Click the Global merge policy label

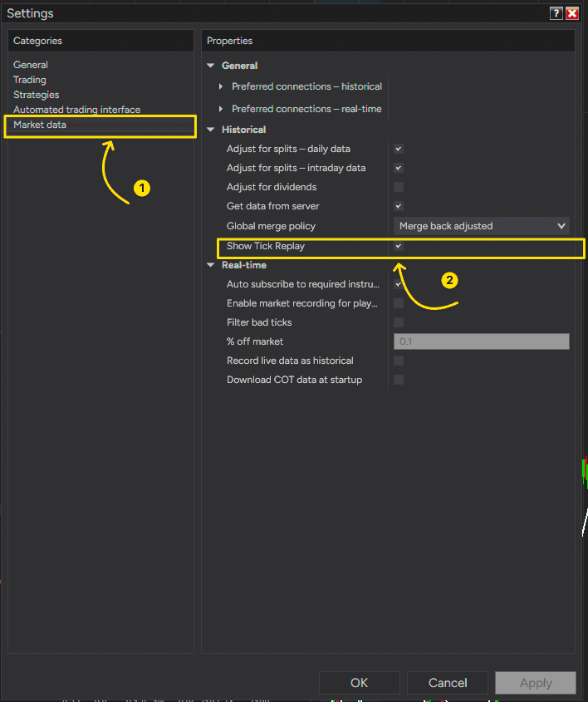(x=272, y=226)
